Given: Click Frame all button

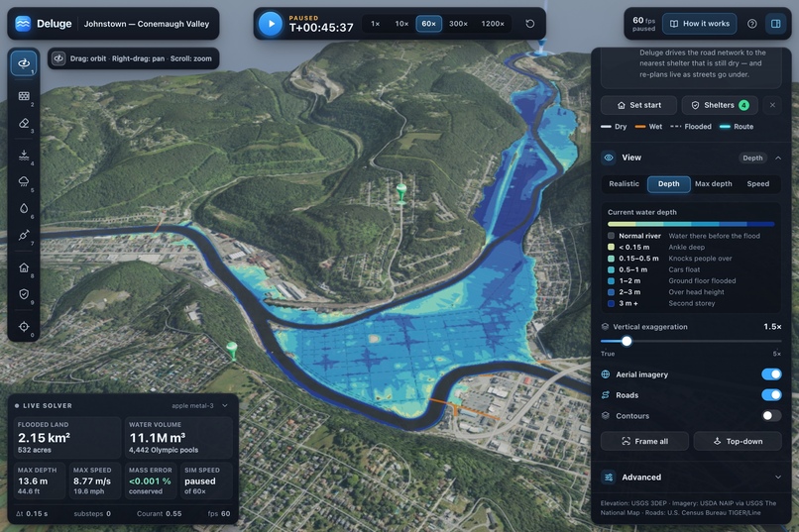Looking at the screenshot, I should click(x=644, y=441).
